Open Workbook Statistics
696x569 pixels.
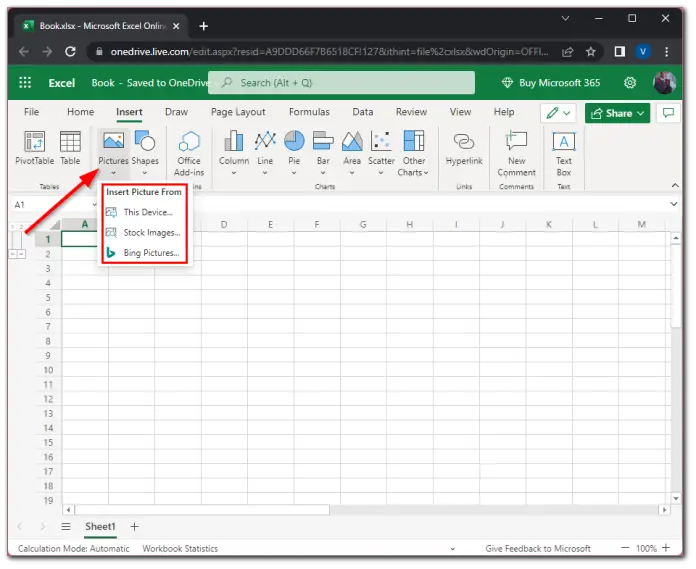click(x=180, y=549)
